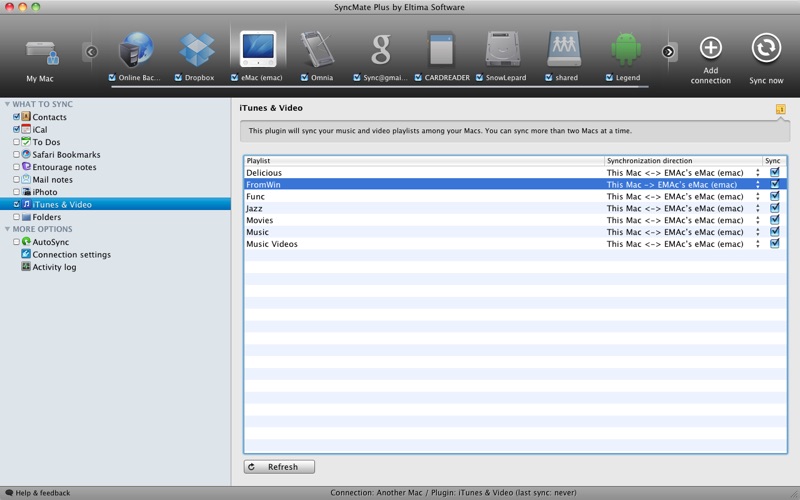Click the Help & feedback speech bubble icon
Viewport: 800px width, 500px height.
(x=9, y=493)
